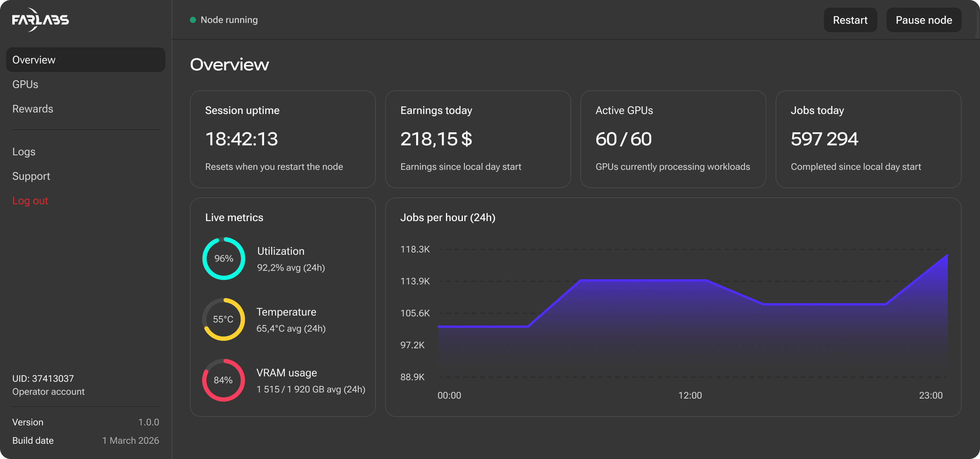This screenshot has width=980, height=459.
Task: Open the Logs page
Action: click(24, 152)
